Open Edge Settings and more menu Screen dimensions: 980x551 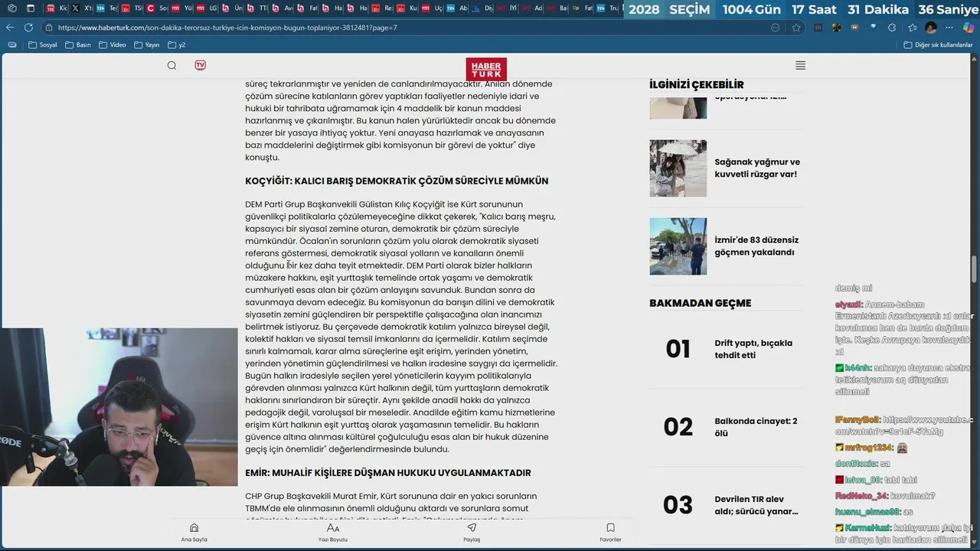tap(949, 28)
